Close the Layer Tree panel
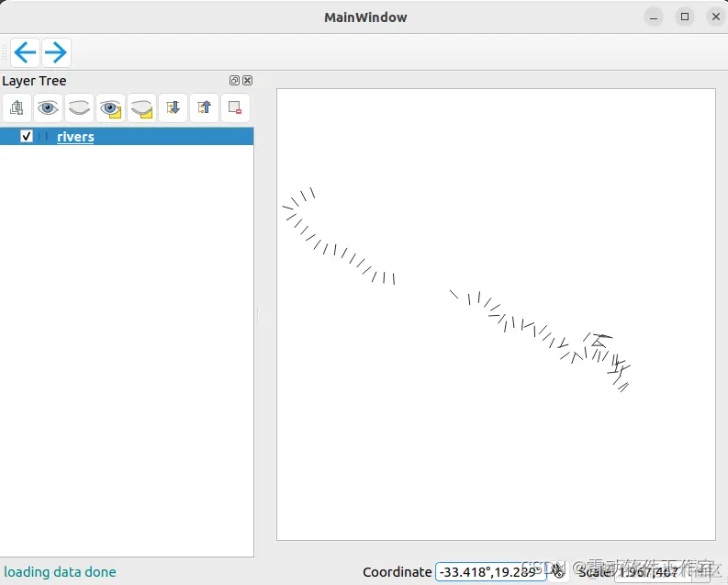Image resolution: width=728 pixels, height=585 pixels. pyautogui.click(x=248, y=80)
